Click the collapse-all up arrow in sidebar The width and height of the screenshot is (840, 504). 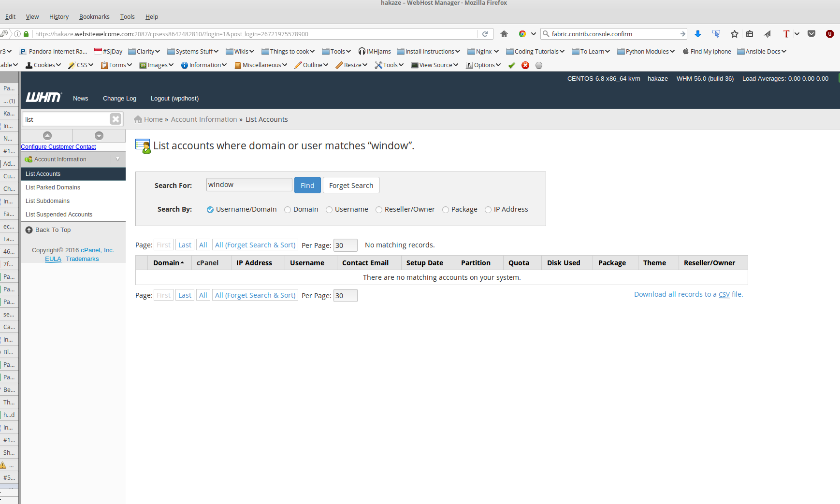pyautogui.click(x=47, y=136)
